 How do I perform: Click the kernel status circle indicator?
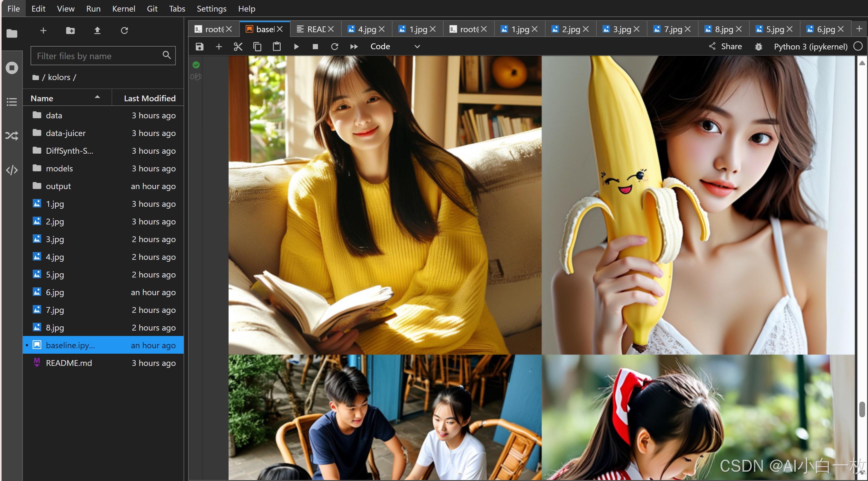click(858, 46)
